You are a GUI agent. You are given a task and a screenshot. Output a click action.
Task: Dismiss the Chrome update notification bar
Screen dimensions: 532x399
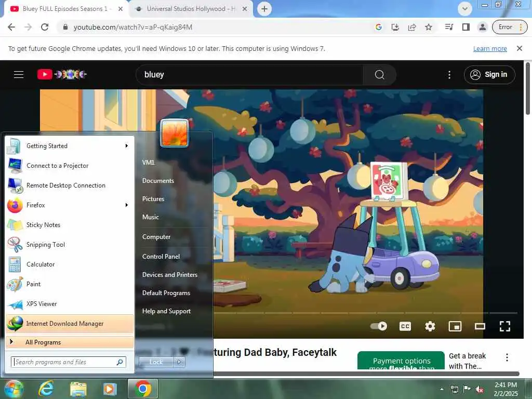coord(519,48)
